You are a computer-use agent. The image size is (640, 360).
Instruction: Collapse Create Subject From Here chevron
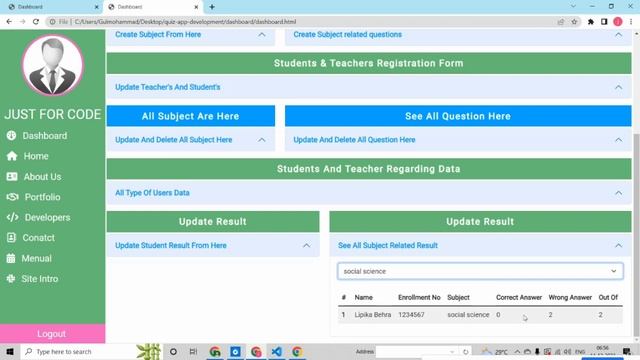[262, 35]
